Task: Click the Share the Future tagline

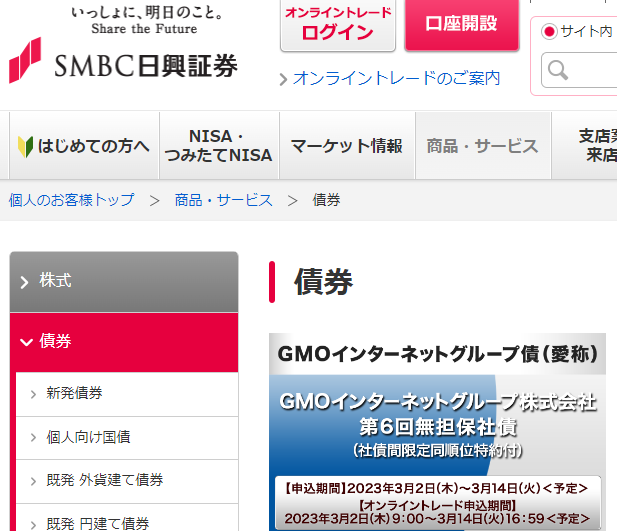Action: click(x=144, y=29)
